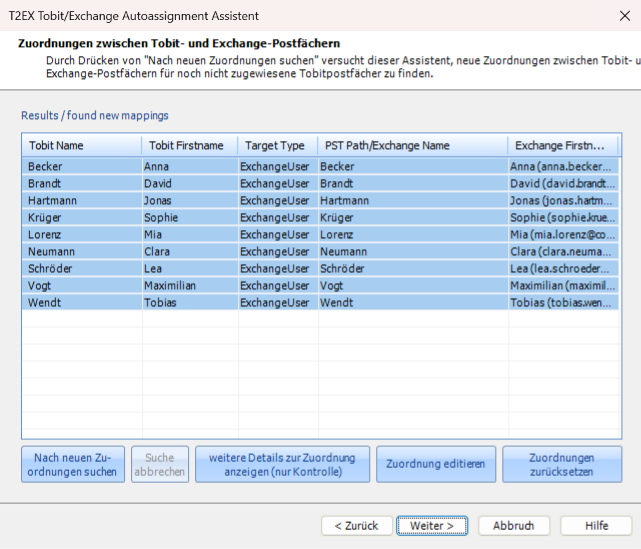Select 'Neumann' in Tobit Name column
Viewport: 641px width, 549px height.
coord(82,251)
